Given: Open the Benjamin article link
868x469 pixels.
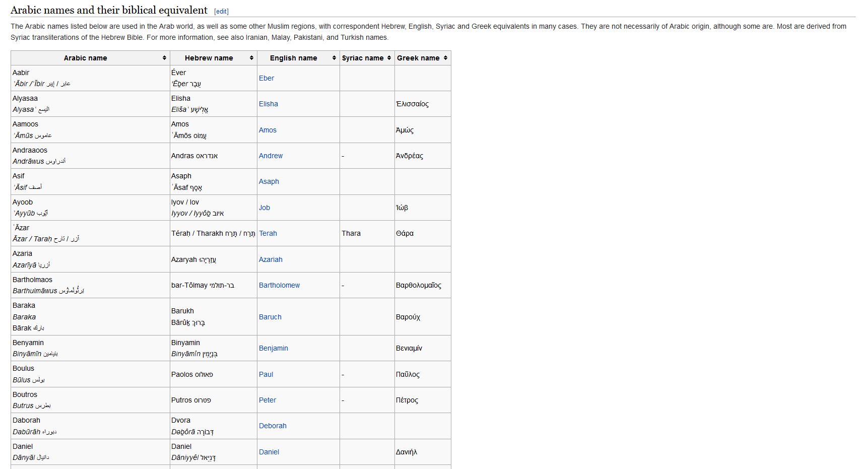Looking at the screenshot, I should 274,348.
